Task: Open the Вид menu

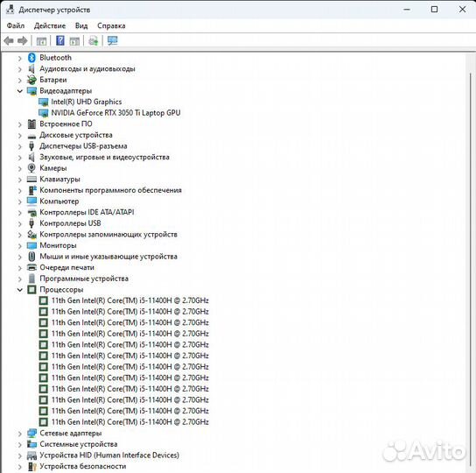Action: [x=81, y=25]
